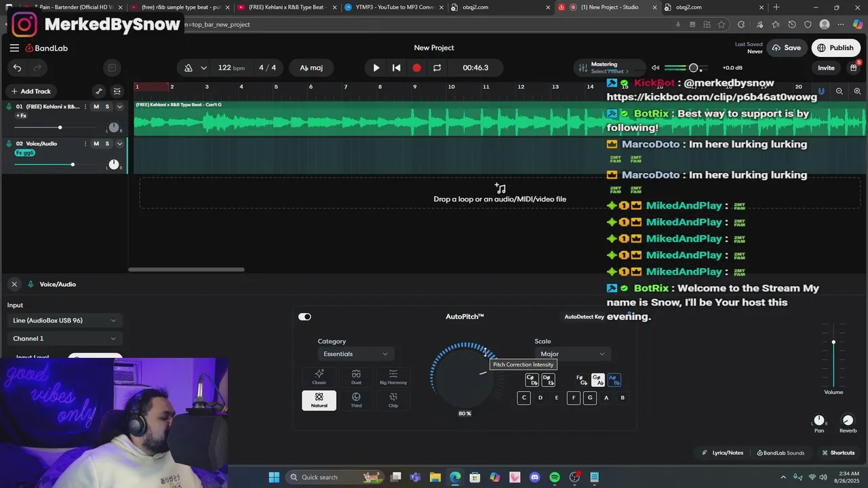This screenshot has width=868, height=488.
Task: Open the Channel 1 dropdown
Action: pos(64,339)
